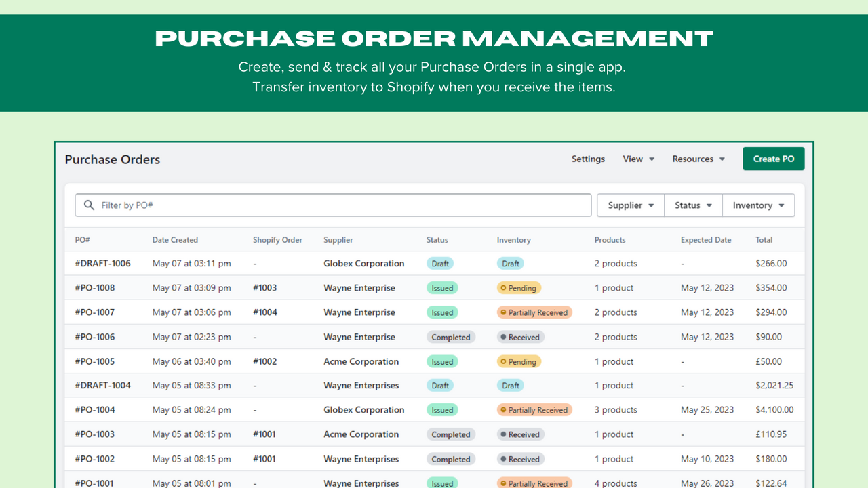Click the Issued badge on PO-1001
This screenshot has width=868, height=488.
[442, 483]
